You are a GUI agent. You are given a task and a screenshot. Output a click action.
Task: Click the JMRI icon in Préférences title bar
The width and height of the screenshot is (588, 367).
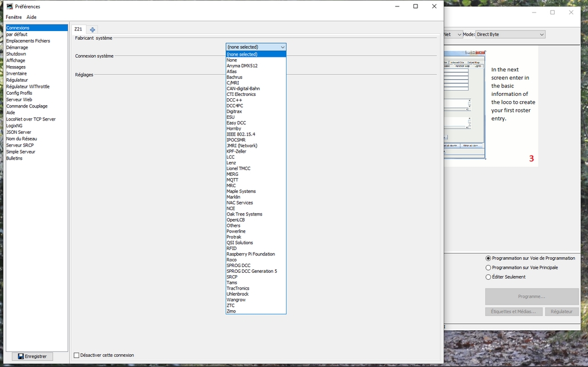tap(10, 6)
